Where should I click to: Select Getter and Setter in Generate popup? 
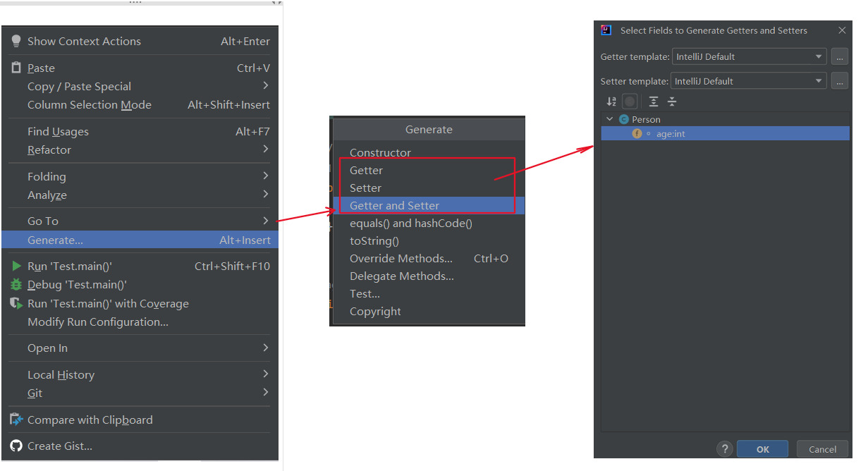[429, 205]
